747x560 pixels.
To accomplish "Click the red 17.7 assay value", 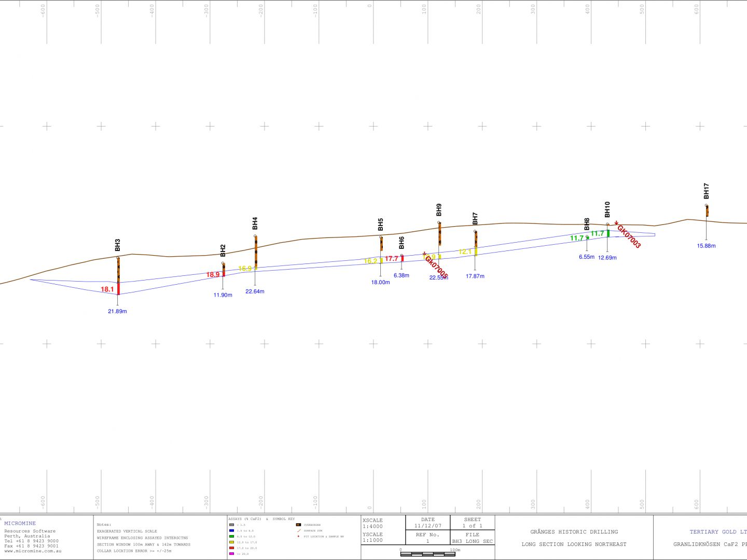I will (x=392, y=259).
